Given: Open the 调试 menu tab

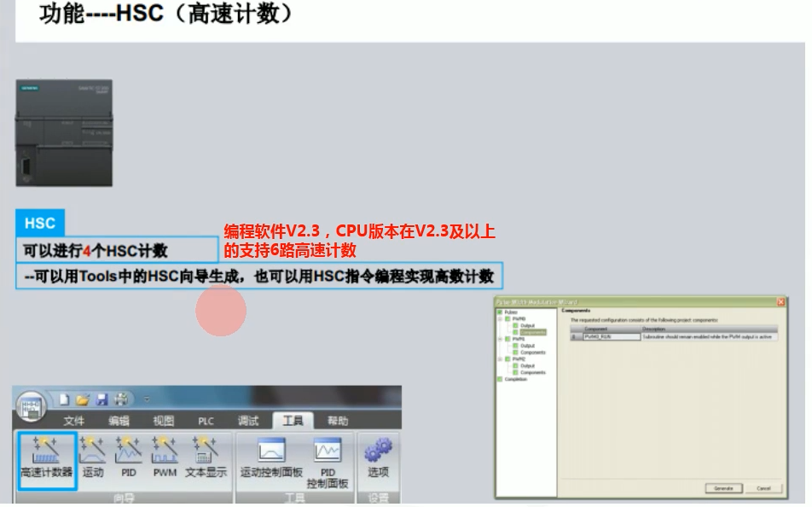Looking at the screenshot, I should (248, 421).
